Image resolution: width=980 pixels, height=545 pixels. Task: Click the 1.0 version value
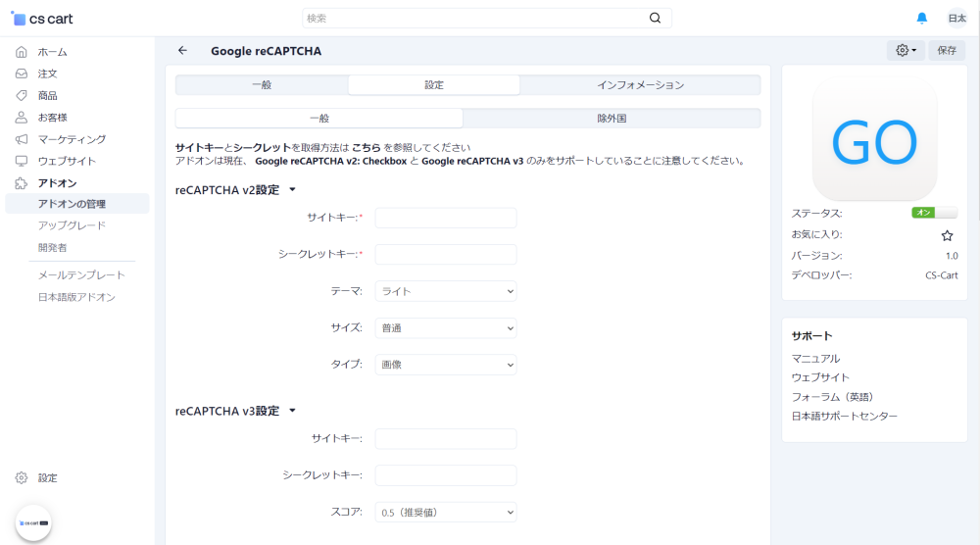(x=952, y=256)
